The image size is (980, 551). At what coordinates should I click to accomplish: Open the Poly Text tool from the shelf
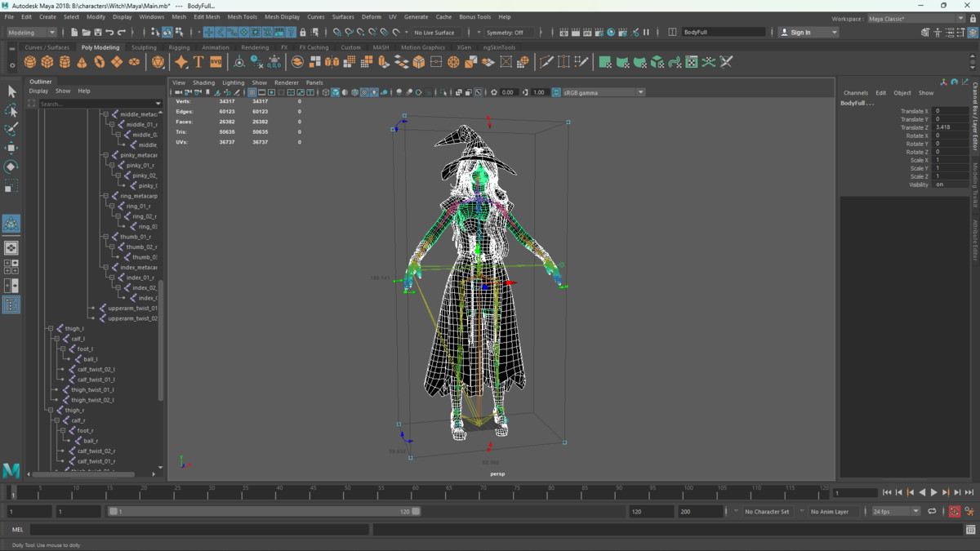tap(198, 61)
